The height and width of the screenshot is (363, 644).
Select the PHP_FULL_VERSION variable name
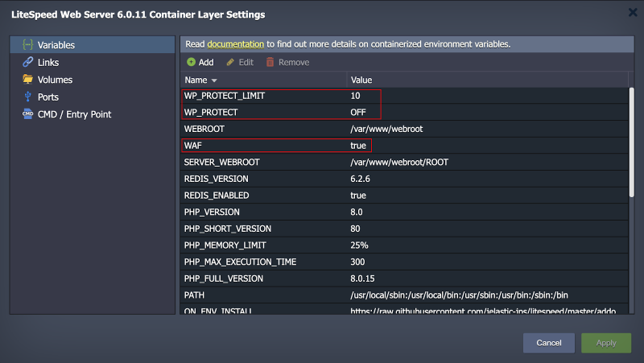click(224, 278)
